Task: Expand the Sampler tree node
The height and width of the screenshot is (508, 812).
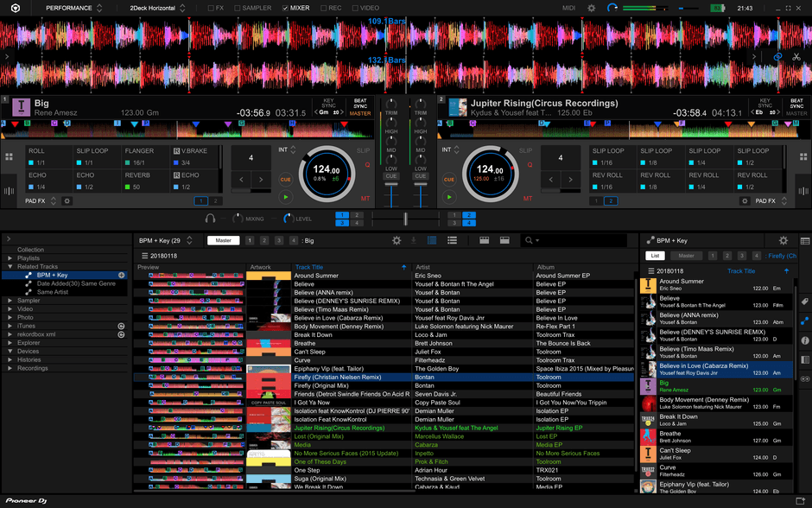Action: (x=10, y=301)
